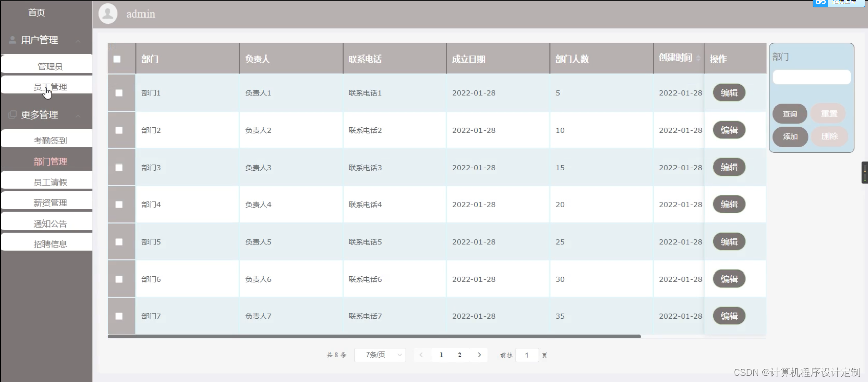Focus the 部门 search input field
The image size is (868, 382).
(811, 77)
